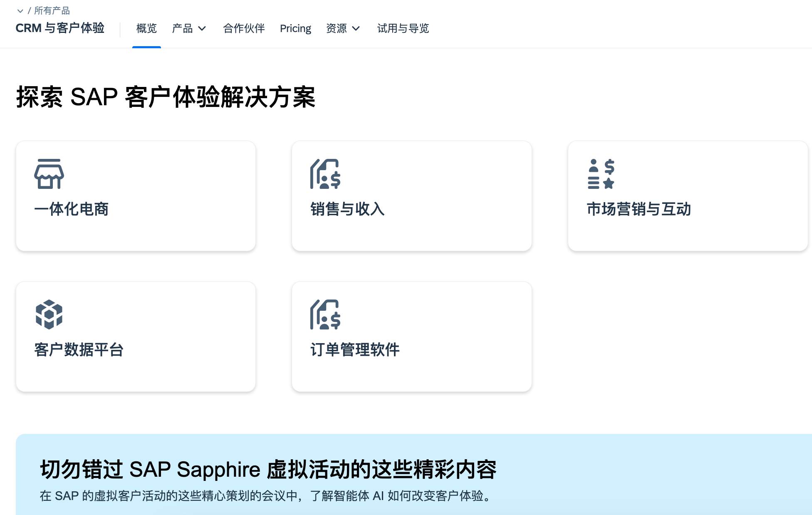This screenshot has width=812, height=515.
Task: Click the 探索 SAP 客户体验解决方案 heading
Action: (x=166, y=97)
